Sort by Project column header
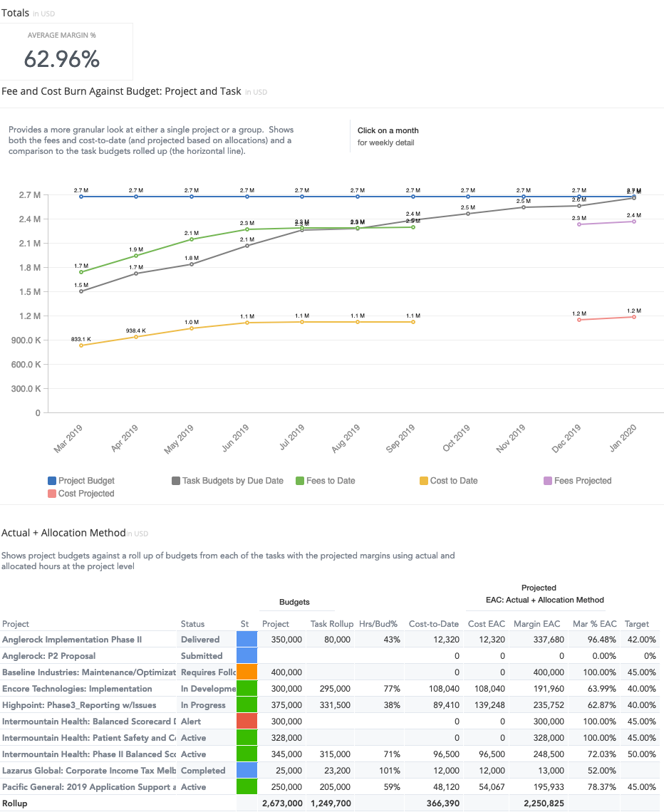The height and width of the screenshot is (812, 664). [x=16, y=624]
